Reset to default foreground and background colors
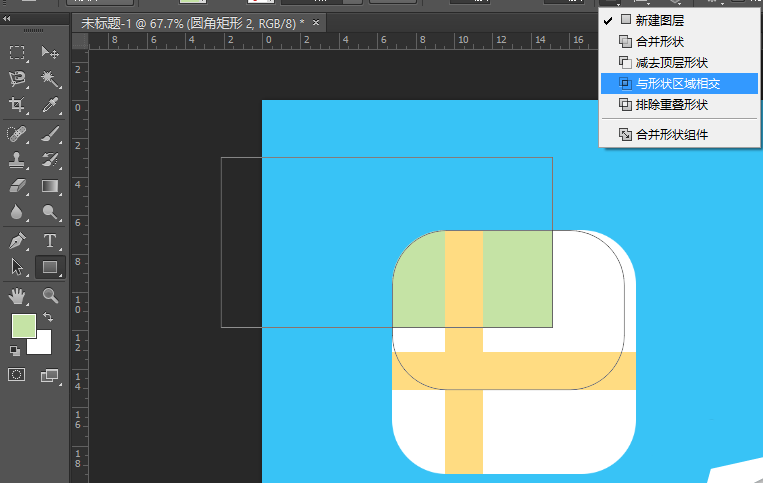Image resolution: width=763 pixels, height=483 pixels. tap(15, 351)
